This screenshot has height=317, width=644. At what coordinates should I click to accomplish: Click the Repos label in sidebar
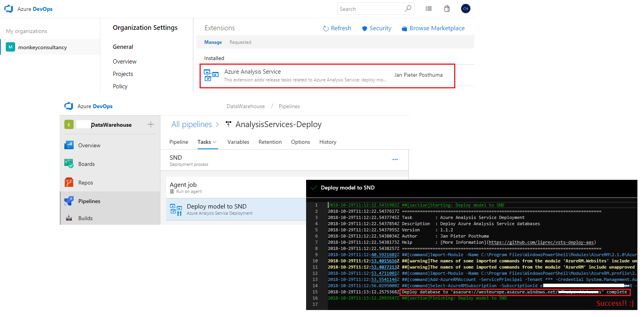click(86, 183)
